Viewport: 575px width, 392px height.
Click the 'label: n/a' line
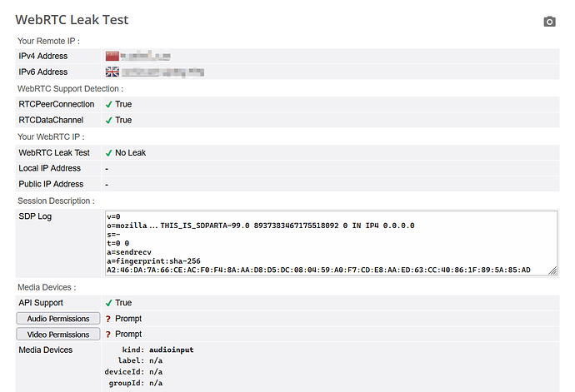click(140, 361)
